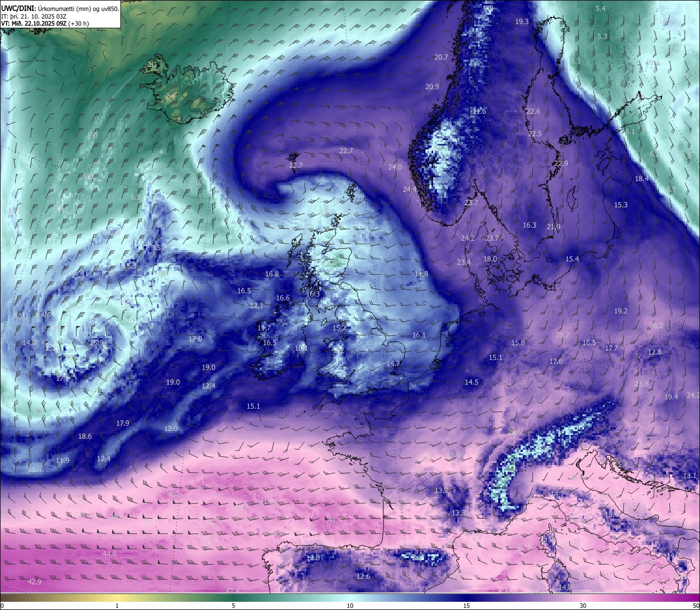Click the 14.5 value over Belgium
The width and height of the screenshot is (700, 610).
click(x=471, y=382)
